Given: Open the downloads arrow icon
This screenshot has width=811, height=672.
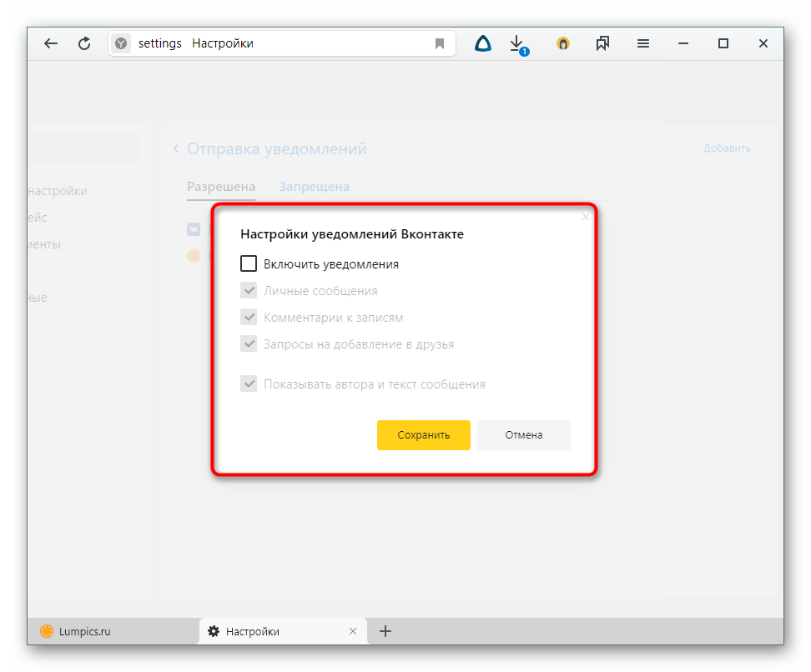Looking at the screenshot, I should click(517, 43).
